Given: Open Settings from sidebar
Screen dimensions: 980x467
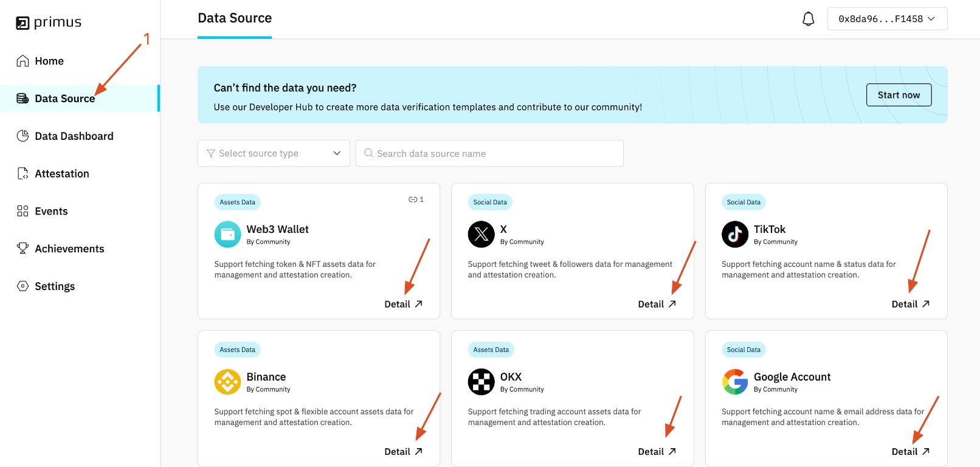Looking at the screenshot, I should pos(55,286).
